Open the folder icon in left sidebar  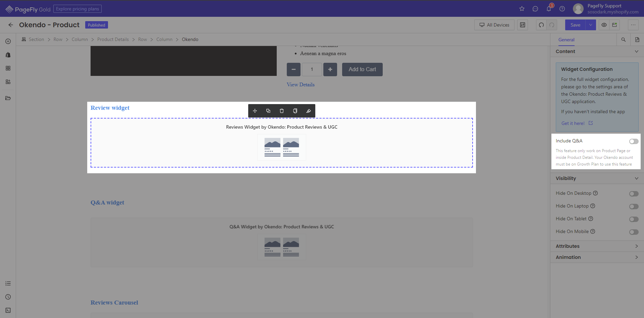click(8, 98)
